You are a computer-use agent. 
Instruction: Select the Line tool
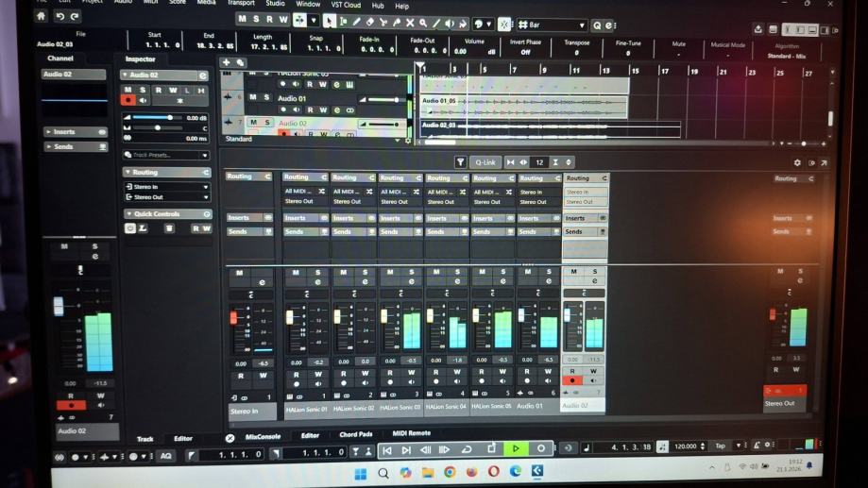point(436,24)
